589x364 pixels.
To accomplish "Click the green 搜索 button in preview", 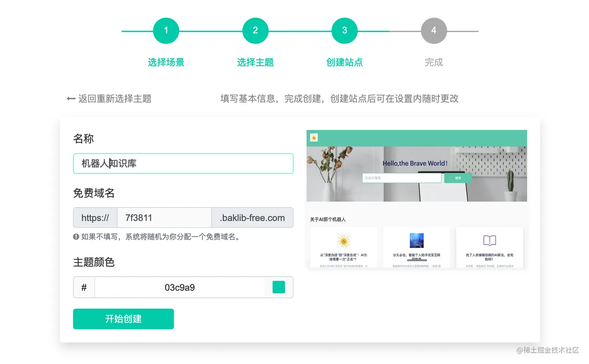I will tap(458, 178).
